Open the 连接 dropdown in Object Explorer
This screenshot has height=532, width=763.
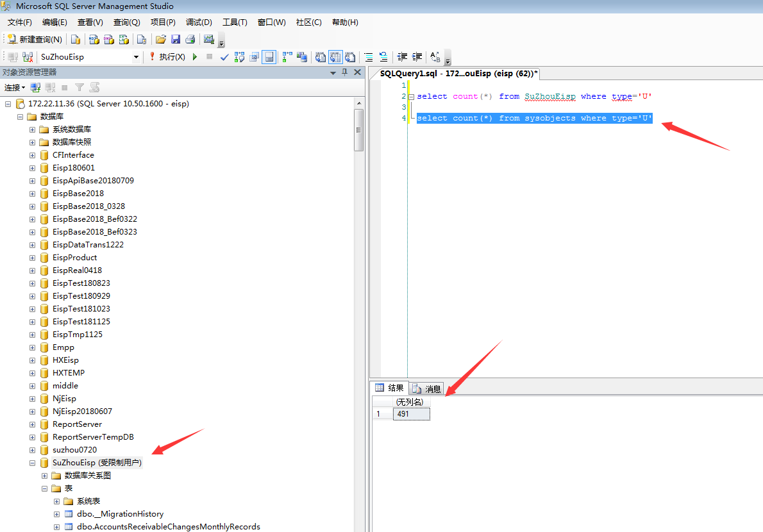(x=15, y=88)
